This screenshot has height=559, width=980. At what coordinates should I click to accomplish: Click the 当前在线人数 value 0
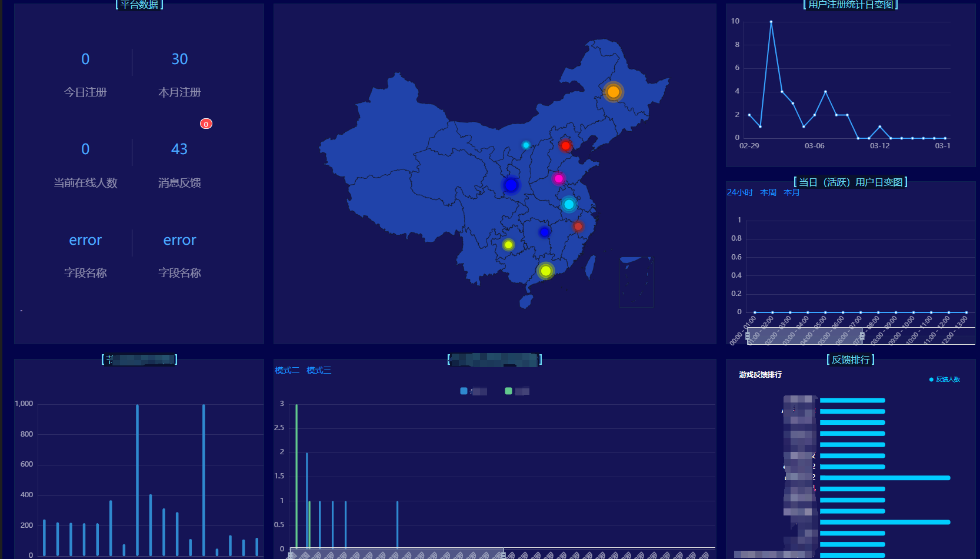tap(85, 149)
